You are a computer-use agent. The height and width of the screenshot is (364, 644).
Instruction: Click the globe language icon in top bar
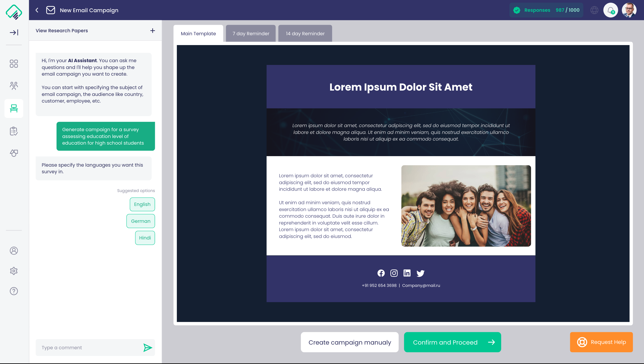click(594, 10)
